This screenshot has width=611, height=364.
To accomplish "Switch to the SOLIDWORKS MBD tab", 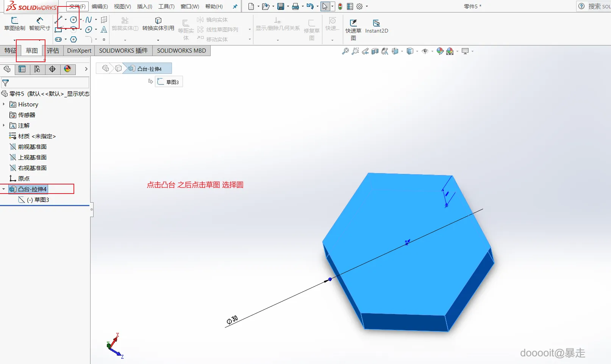I will [x=181, y=51].
